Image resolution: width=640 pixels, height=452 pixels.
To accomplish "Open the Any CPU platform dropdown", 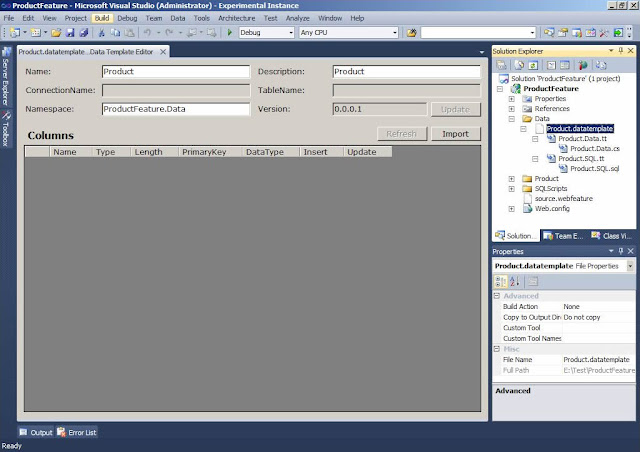I will 395,33.
